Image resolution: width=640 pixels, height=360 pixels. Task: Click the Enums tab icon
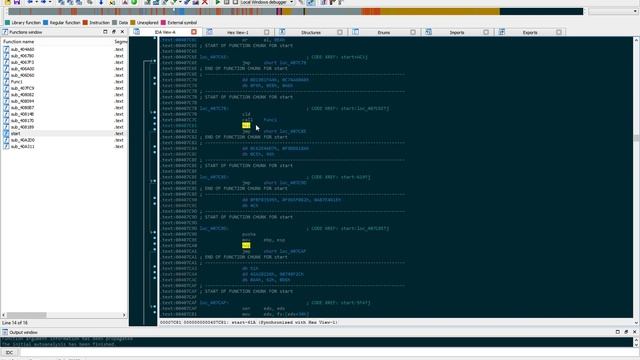click(x=356, y=32)
